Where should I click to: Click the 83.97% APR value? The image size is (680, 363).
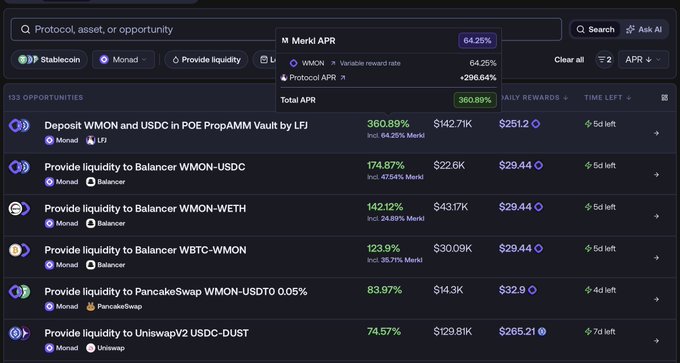pyautogui.click(x=384, y=290)
